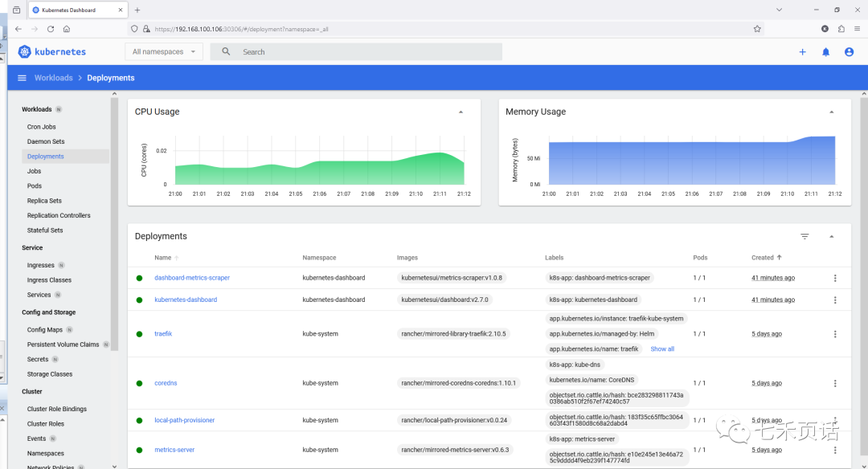Open the user account icon
Screen dimensions: 868x469
click(849, 52)
